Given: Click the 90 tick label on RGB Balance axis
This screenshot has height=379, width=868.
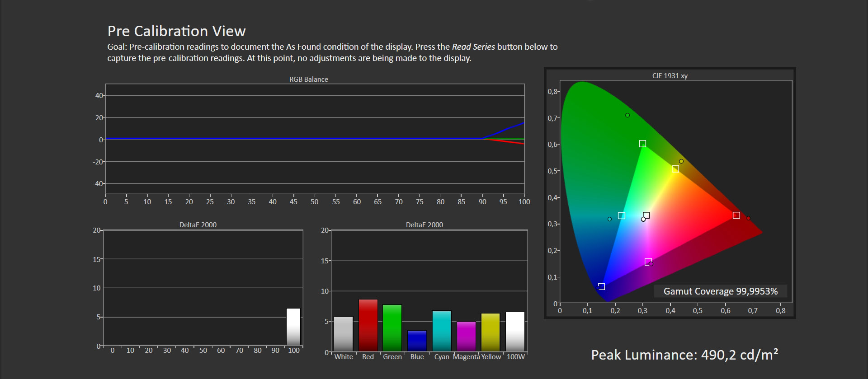Looking at the screenshot, I should 482,202.
